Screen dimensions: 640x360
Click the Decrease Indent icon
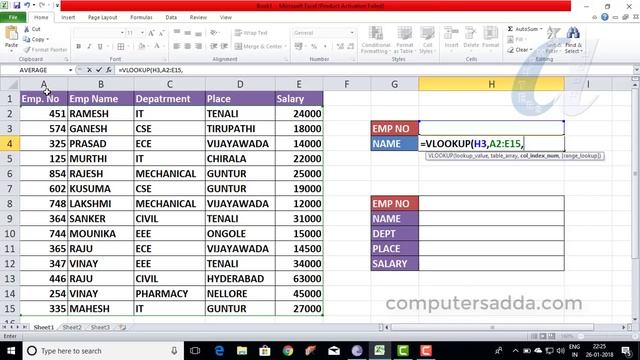[x=213, y=46]
